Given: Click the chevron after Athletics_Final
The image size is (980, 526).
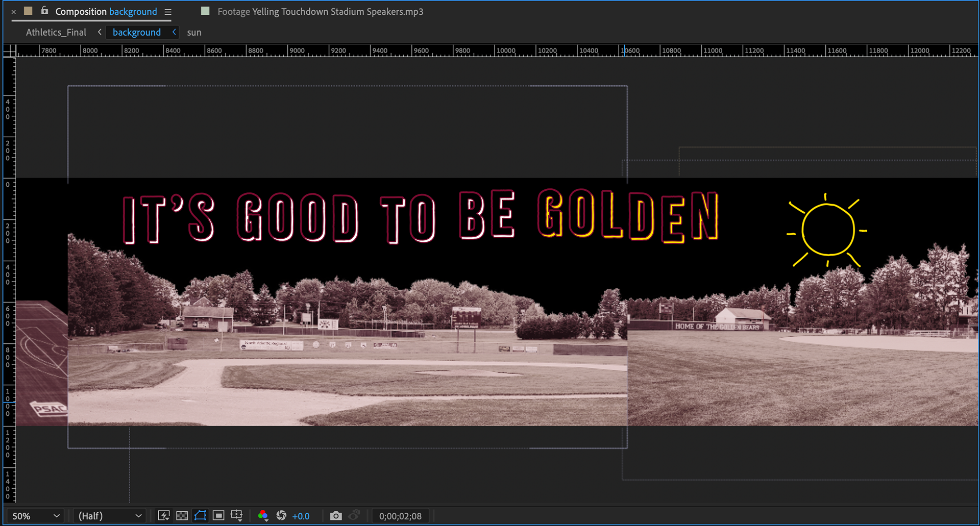Looking at the screenshot, I should (100, 32).
